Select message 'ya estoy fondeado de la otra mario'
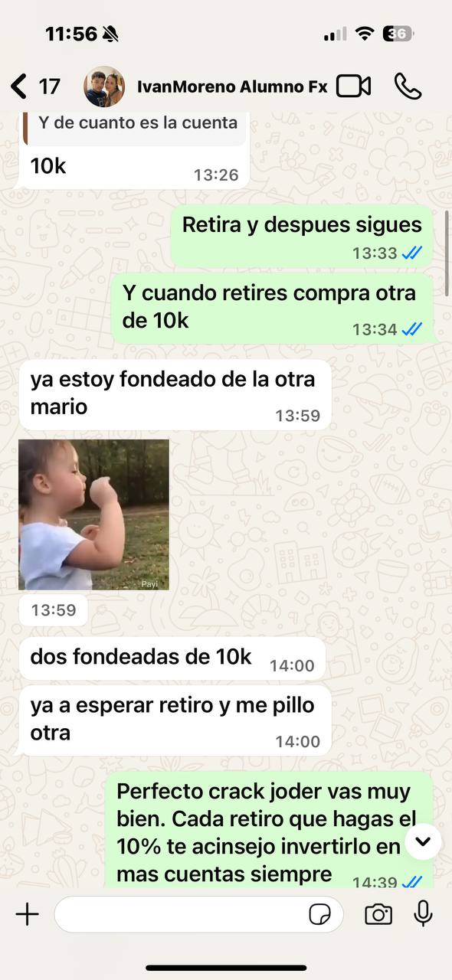Image resolution: width=452 pixels, height=980 pixels. tap(175, 394)
